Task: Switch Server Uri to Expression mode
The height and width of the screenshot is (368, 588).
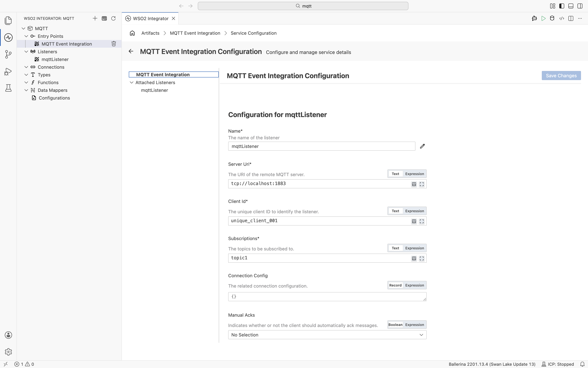Action: [415, 174]
